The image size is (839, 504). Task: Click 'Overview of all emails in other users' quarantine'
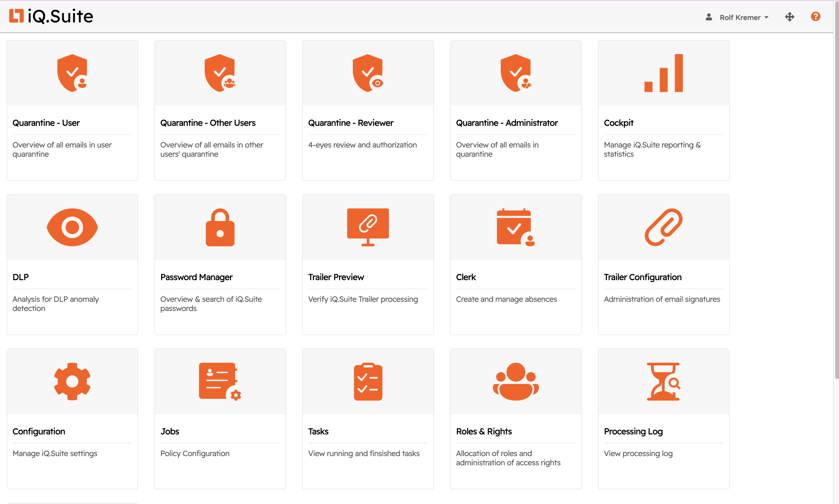[x=211, y=149]
